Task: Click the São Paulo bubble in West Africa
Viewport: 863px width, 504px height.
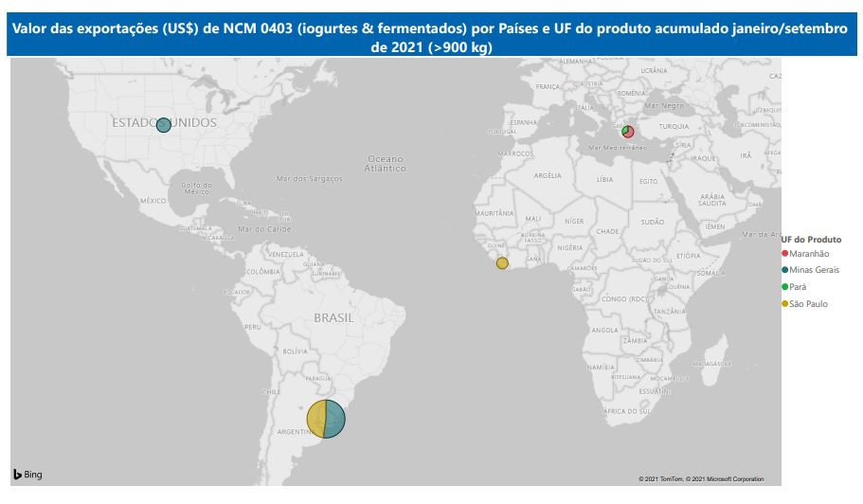Action: click(502, 263)
